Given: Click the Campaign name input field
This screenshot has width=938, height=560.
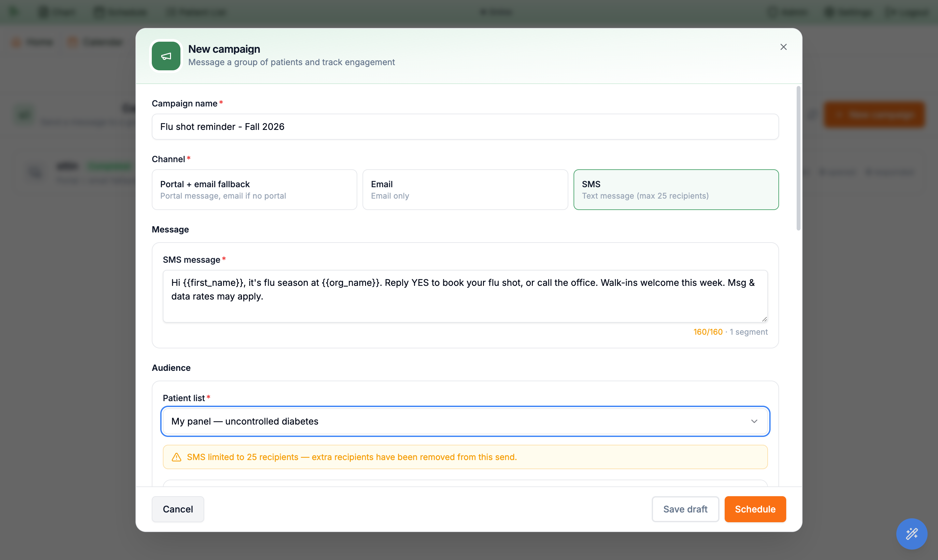Looking at the screenshot, I should tap(465, 126).
